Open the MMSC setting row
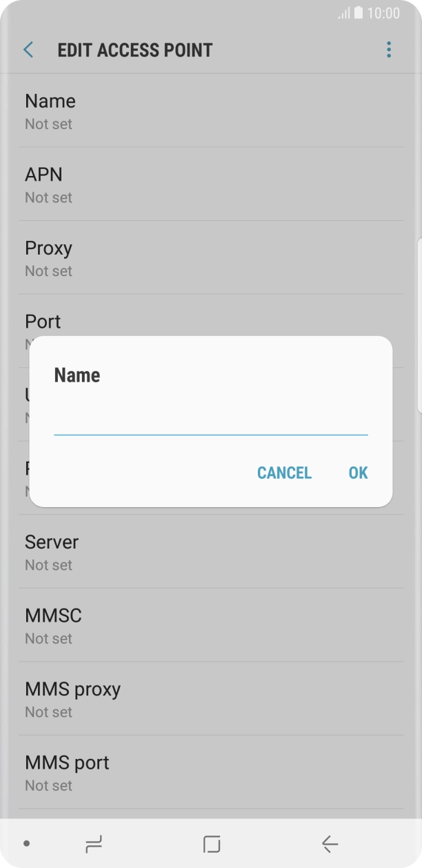 pos(211,625)
